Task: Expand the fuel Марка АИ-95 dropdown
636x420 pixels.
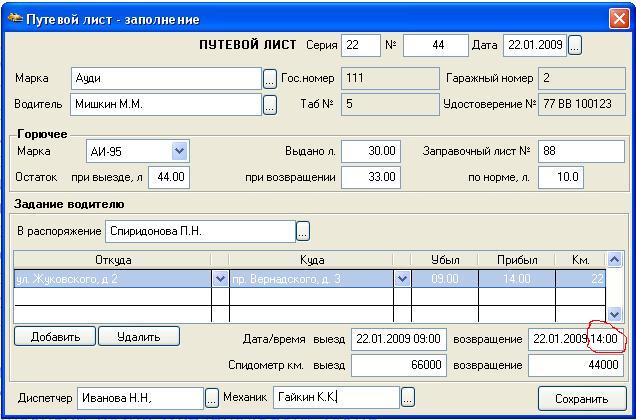Action: pos(179,151)
